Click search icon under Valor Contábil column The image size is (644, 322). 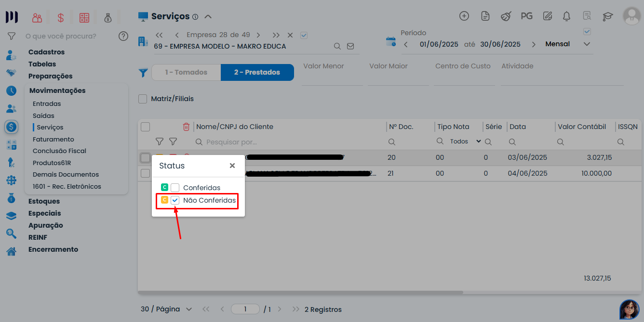pos(561,142)
